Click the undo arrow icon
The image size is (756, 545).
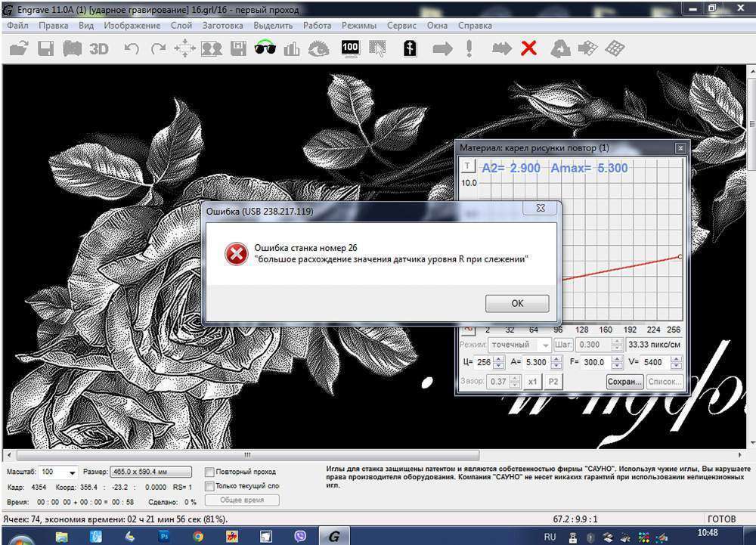(132, 49)
